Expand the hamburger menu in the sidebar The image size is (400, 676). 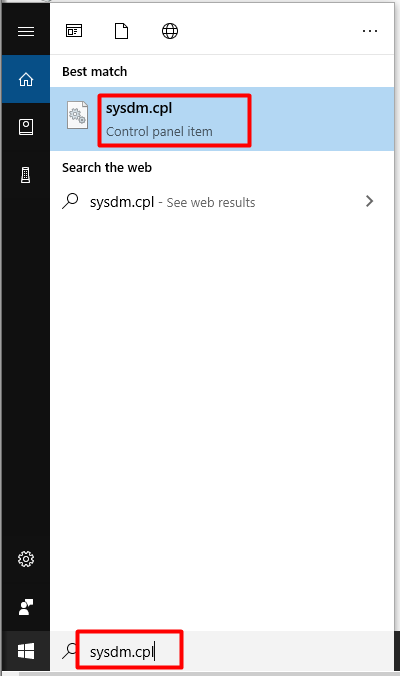[x=26, y=31]
